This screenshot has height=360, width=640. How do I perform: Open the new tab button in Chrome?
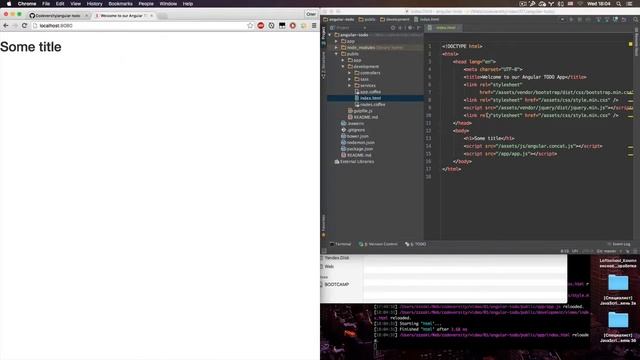point(163,16)
